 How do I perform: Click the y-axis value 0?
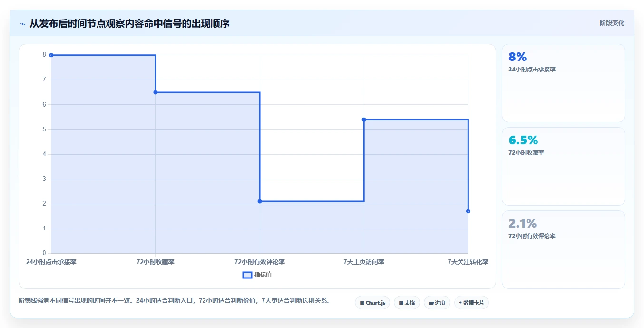44,253
